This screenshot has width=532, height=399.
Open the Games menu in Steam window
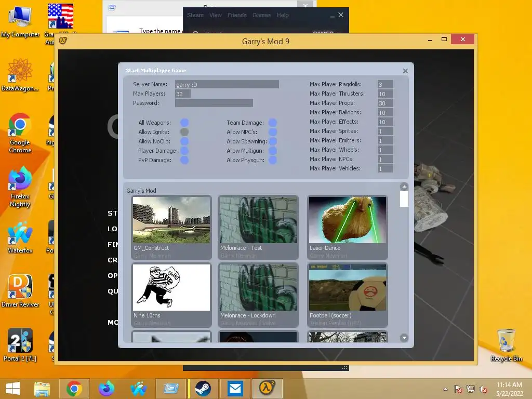pos(262,15)
